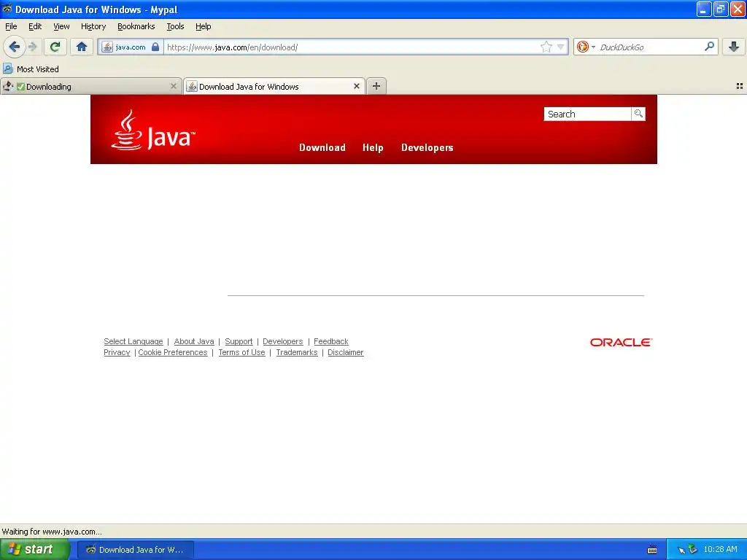Click the system clock showing 10:28 AM
This screenshot has width=747, height=560.
coord(720,550)
